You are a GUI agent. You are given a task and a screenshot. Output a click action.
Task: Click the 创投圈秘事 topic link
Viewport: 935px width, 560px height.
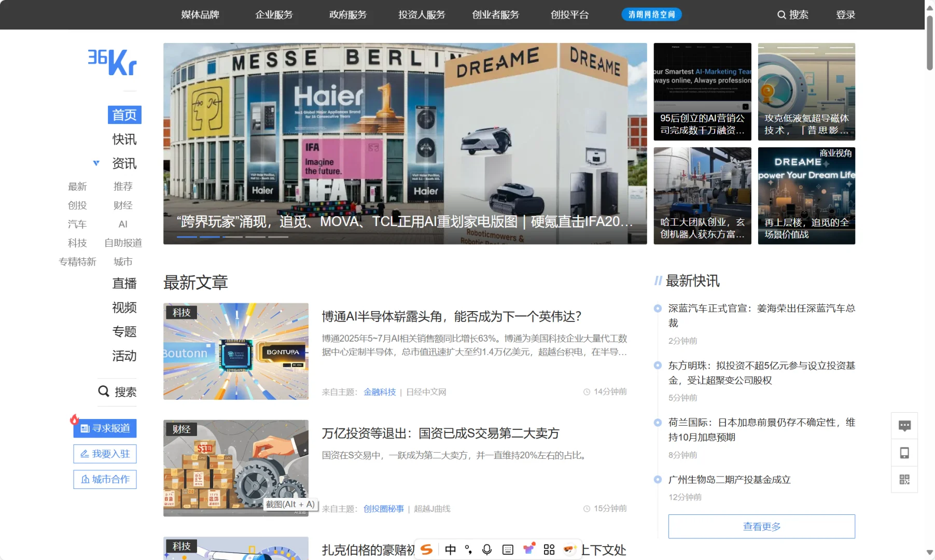[x=384, y=509]
